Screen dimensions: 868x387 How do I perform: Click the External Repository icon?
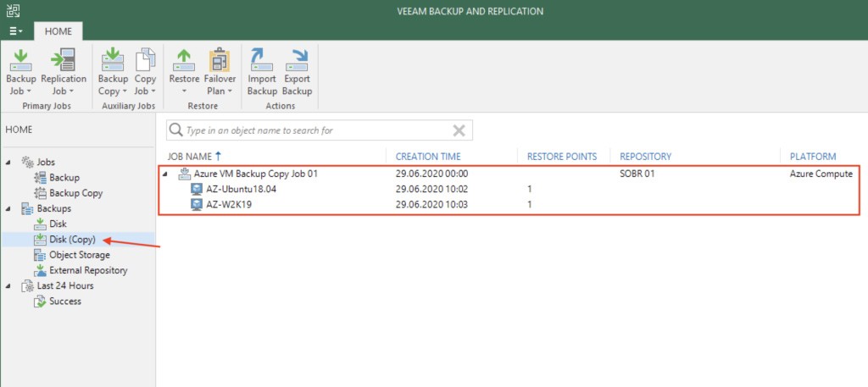[40, 270]
